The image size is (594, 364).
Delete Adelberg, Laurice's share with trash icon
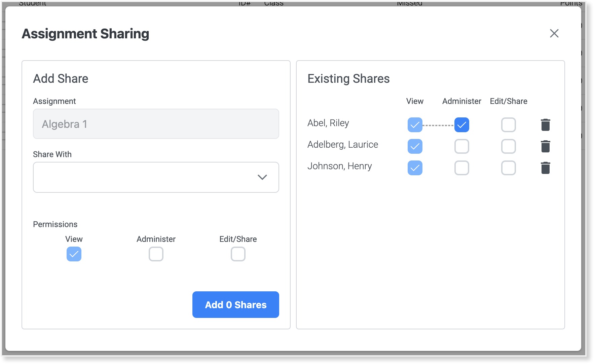point(545,146)
